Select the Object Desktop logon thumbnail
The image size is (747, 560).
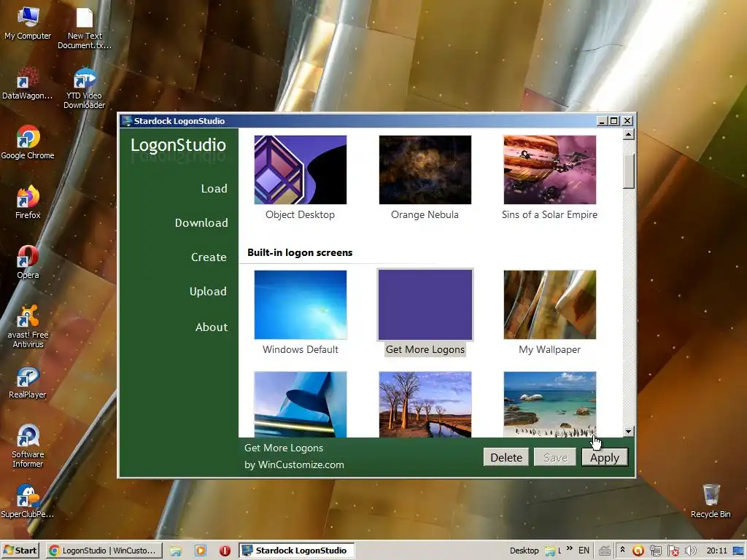click(300, 170)
